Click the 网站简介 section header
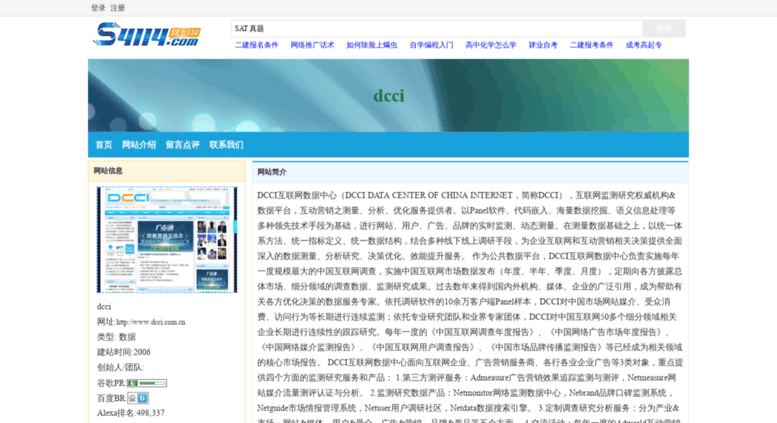The height and width of the screenshot is (423, 777). tap(470, 172)
